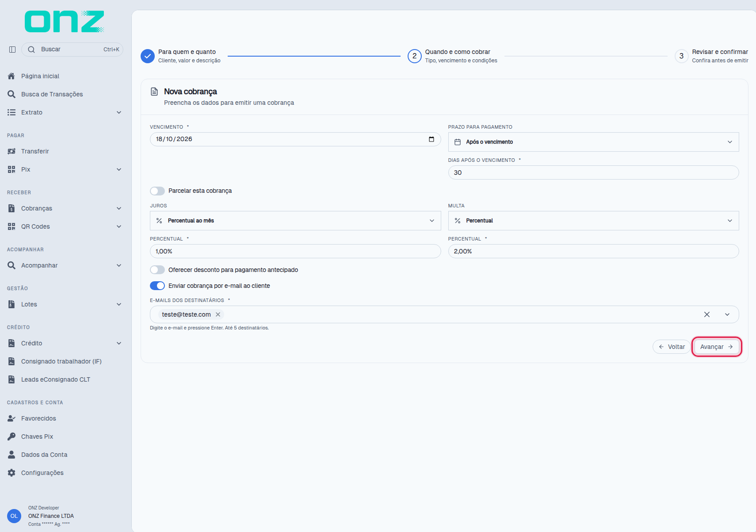This screenshot has width=756, height=532.
Task: Clear all recipient emails with X
Action: (707, 314)
